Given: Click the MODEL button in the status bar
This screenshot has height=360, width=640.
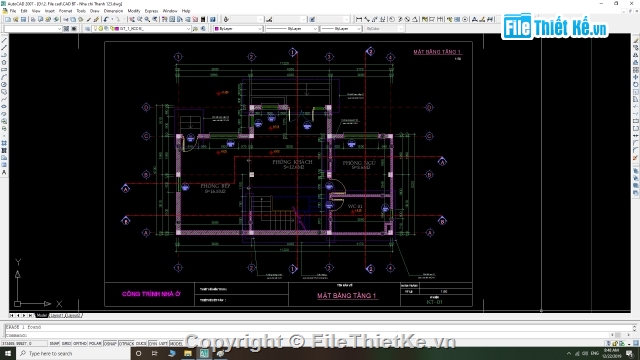Looking at the screenshot, I should [176, 344].
